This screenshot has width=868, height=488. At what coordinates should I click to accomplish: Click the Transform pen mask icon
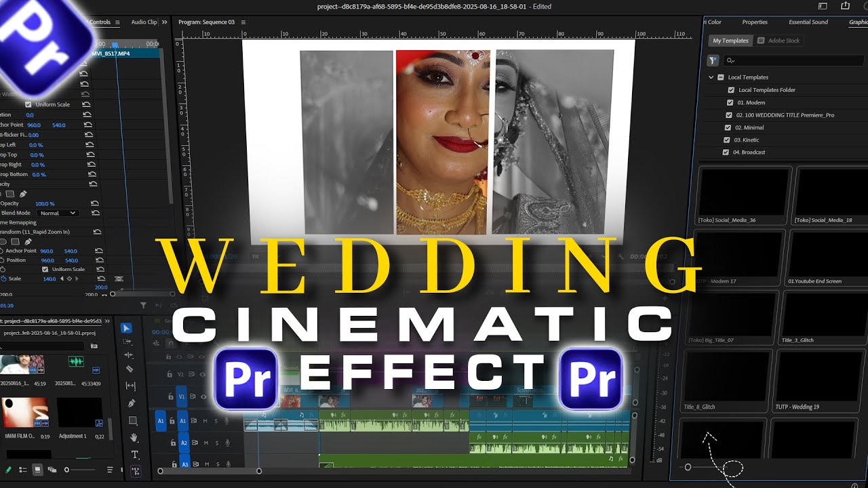coord(28,241)
